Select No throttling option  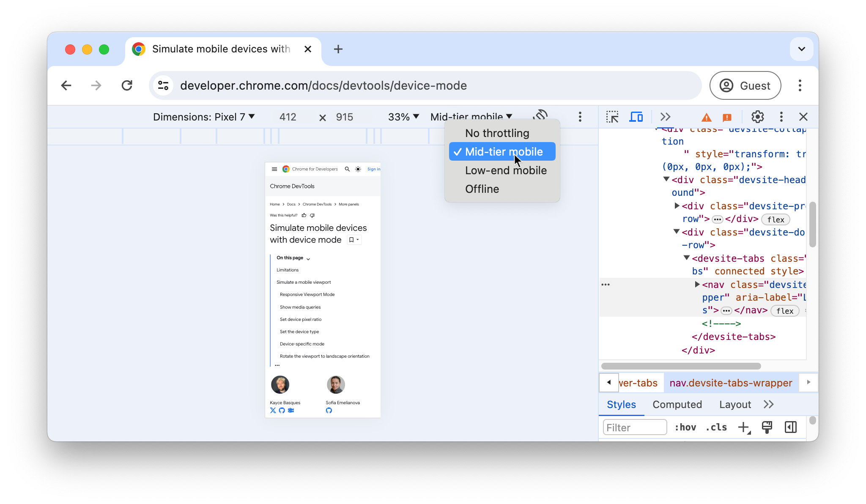[x=496, y=133]
